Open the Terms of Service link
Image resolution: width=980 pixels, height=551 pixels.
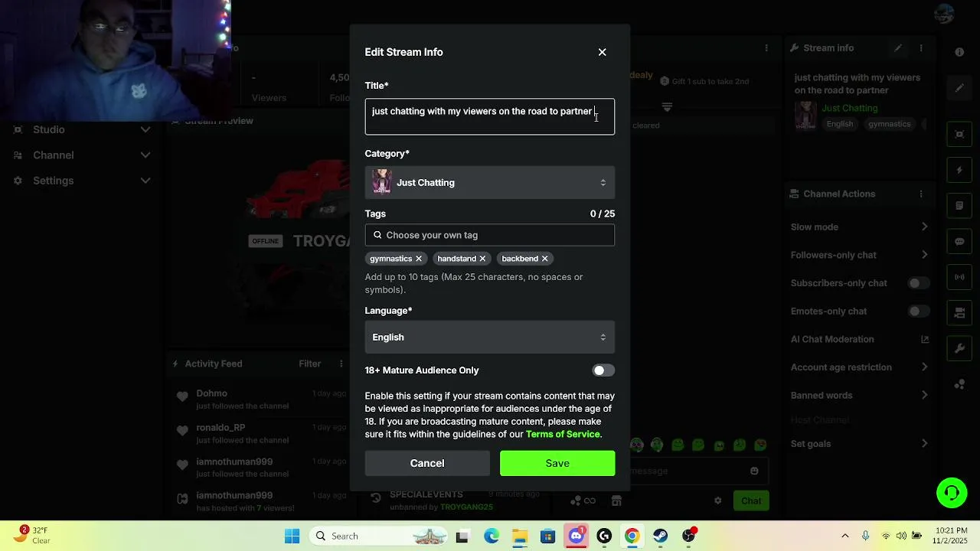click(x=563, y=434)
